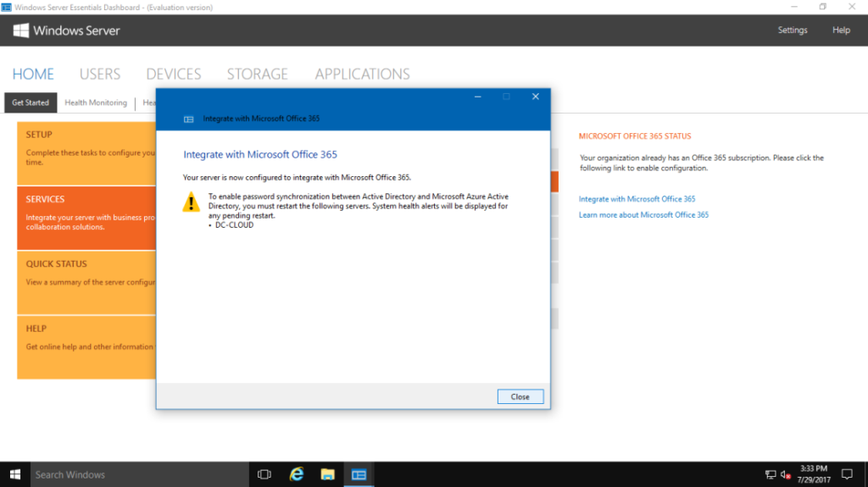Open the HOME tab
Viewport: 868px width, 487px height.
[33, 75]
